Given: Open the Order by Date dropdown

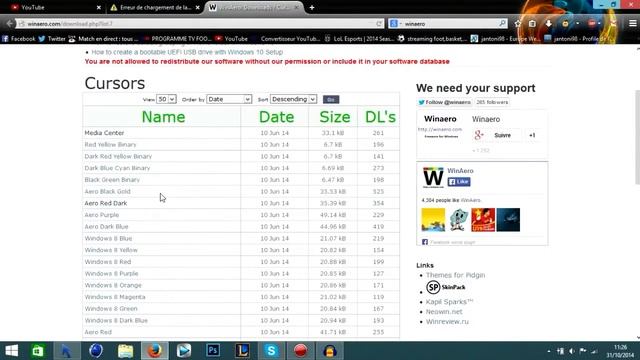Looking at the screenshot, I should (x=229, y=99).
